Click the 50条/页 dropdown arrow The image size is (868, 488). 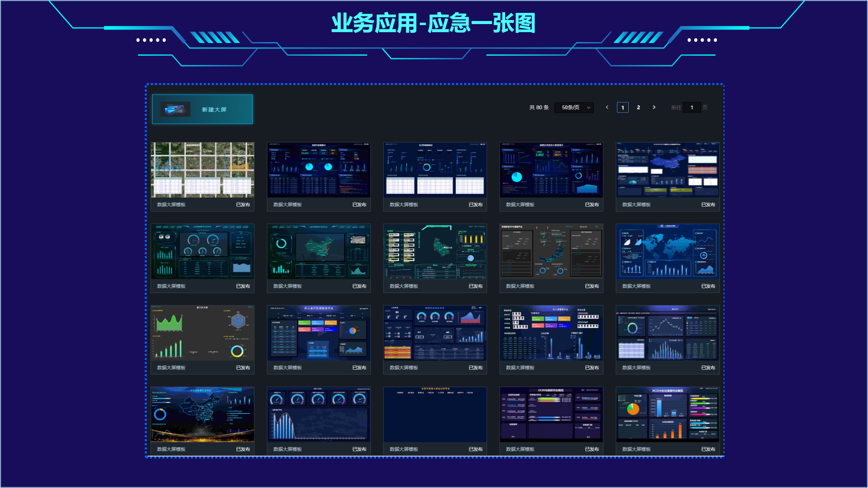pos(589,107)
